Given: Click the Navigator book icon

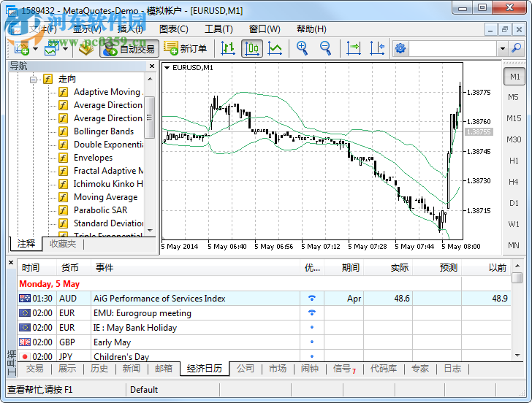Looking at the screenshot, I should pos(86,48).
